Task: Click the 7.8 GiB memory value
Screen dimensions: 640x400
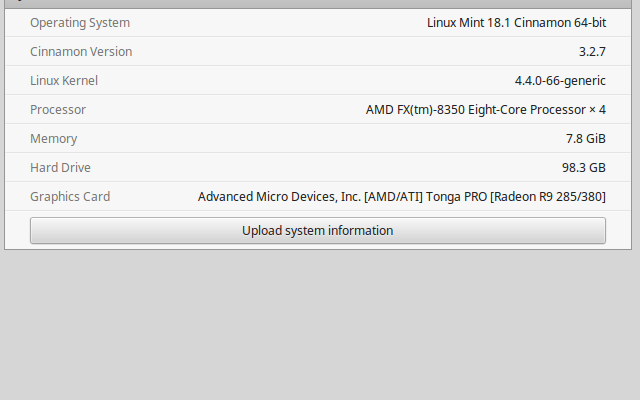Action: [x=586, y=139]
